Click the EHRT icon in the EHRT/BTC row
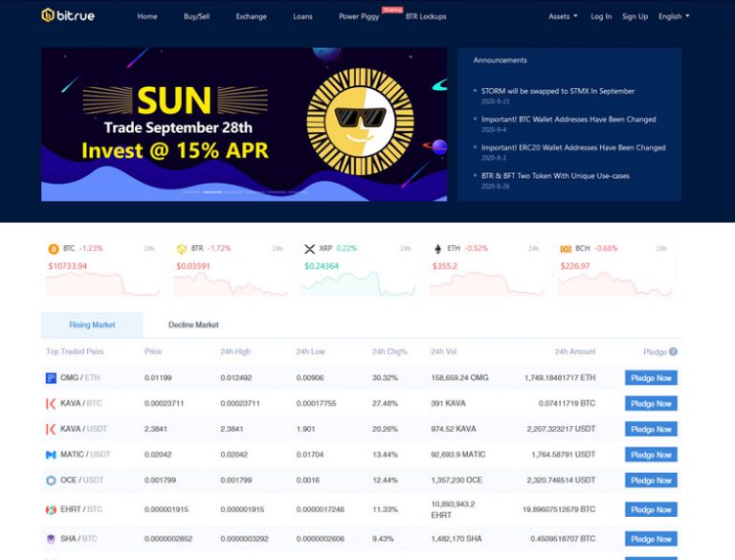 [51, 509]
